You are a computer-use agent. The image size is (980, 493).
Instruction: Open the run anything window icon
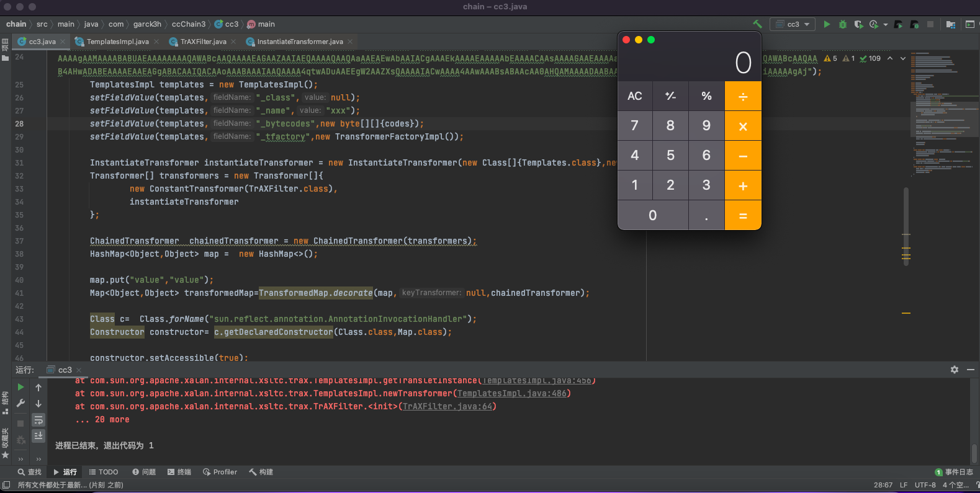[x=970, y=24]
